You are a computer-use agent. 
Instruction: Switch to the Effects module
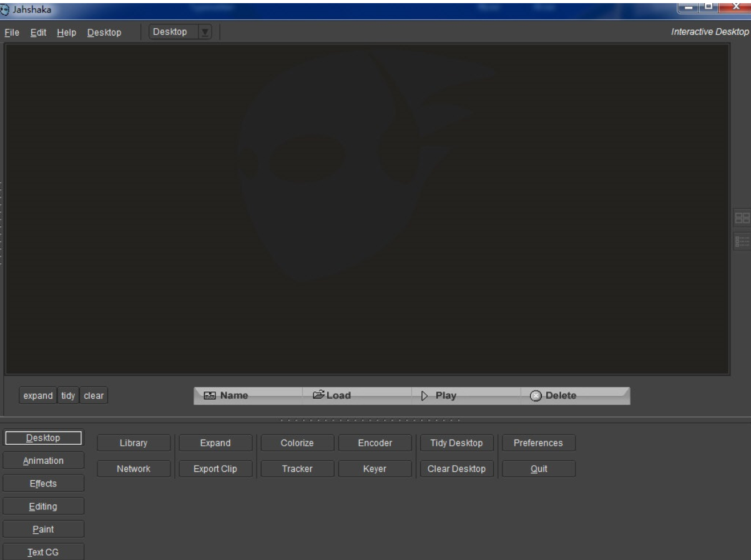(x=43, y=484)
